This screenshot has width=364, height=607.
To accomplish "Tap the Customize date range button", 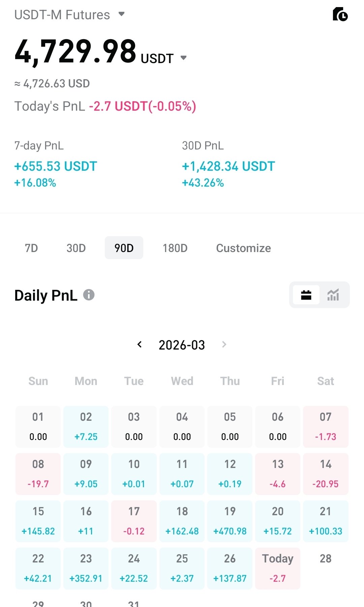I will (243, 248).
